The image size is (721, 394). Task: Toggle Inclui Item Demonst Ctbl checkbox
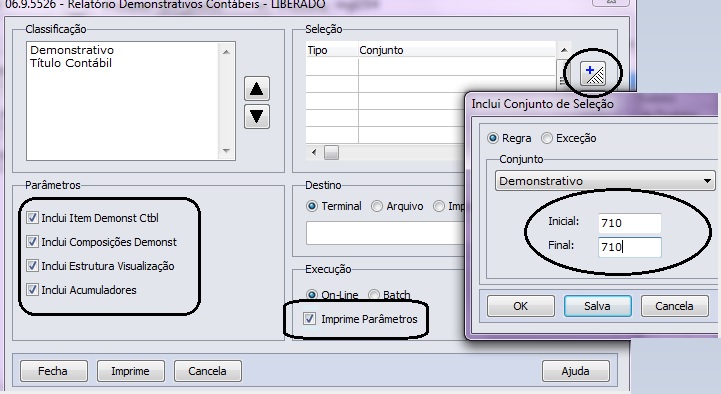point(32,218)
